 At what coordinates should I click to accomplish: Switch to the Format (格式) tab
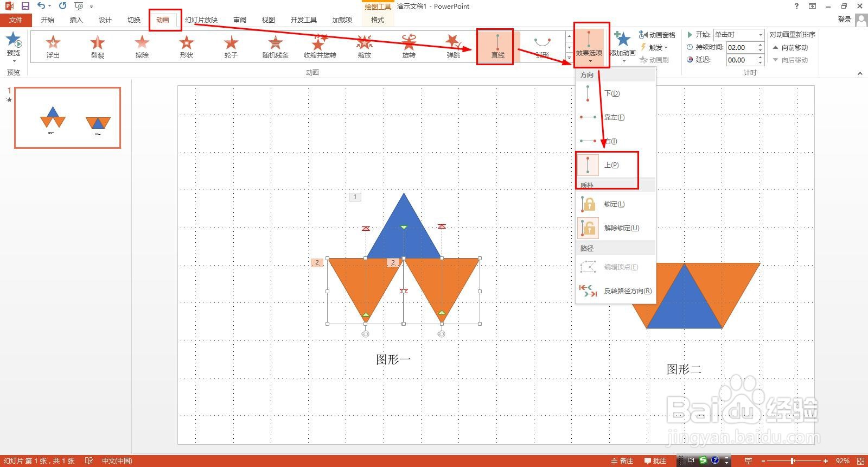point(378,20)
